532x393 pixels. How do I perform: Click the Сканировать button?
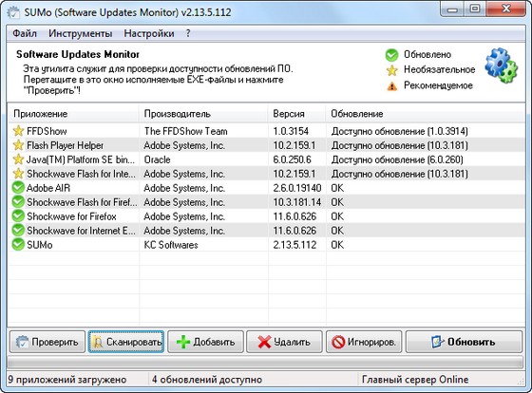pyautogui.click(x=126, y=342)
